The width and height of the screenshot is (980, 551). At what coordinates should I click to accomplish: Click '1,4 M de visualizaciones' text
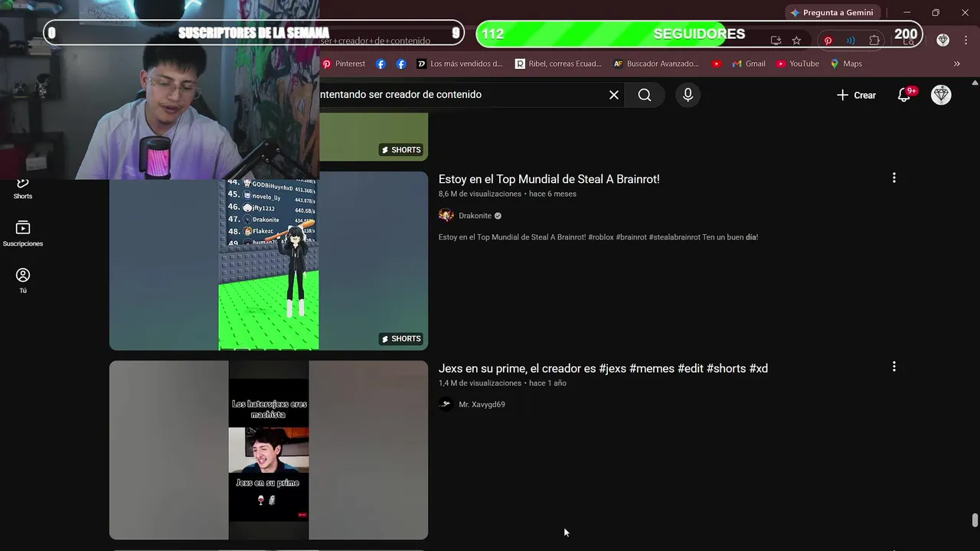tap(480, 383)
